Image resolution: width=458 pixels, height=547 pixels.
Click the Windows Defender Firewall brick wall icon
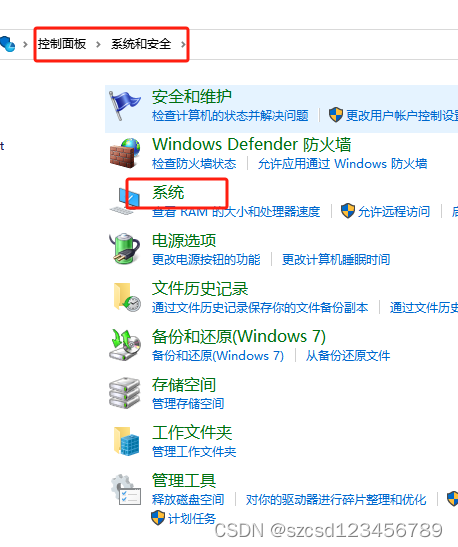pos(125,153)
